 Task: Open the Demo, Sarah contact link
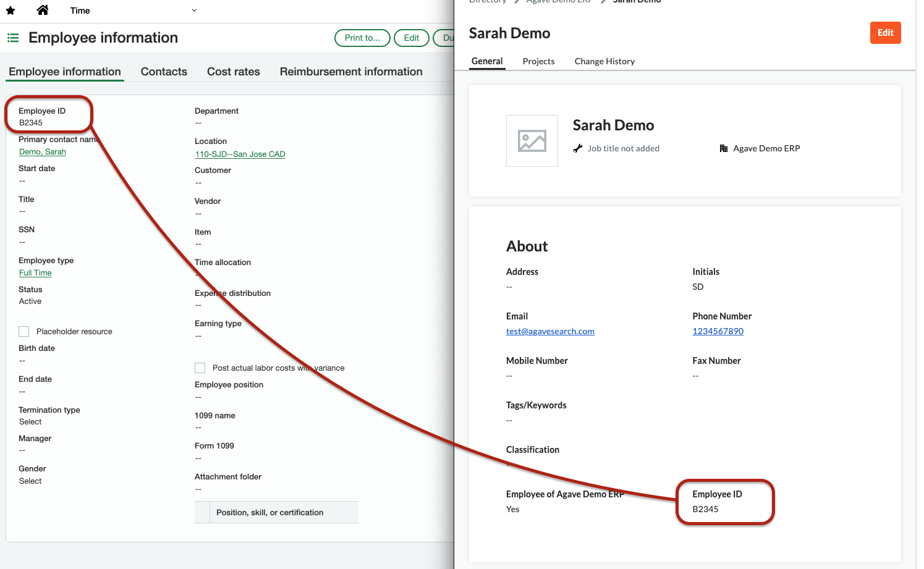click(x=43, y=152)
